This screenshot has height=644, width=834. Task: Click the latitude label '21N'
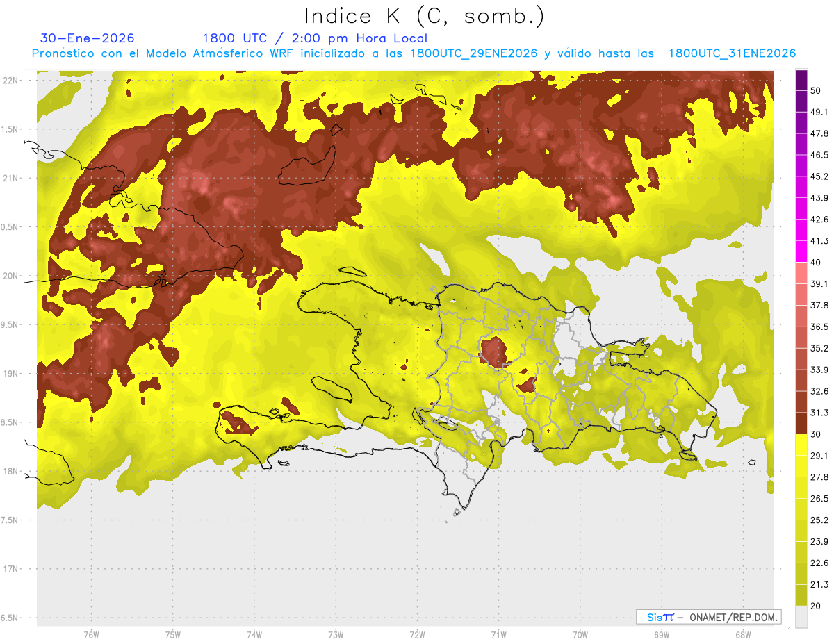point(11,178)
